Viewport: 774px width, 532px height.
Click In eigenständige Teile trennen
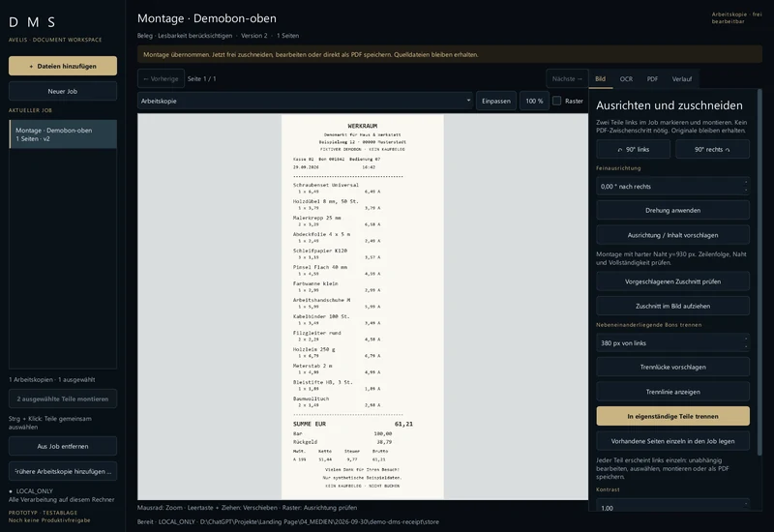(x=672, y=416)
